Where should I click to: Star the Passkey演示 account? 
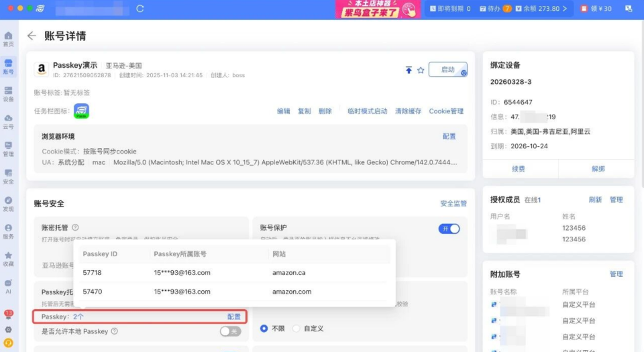421,70
